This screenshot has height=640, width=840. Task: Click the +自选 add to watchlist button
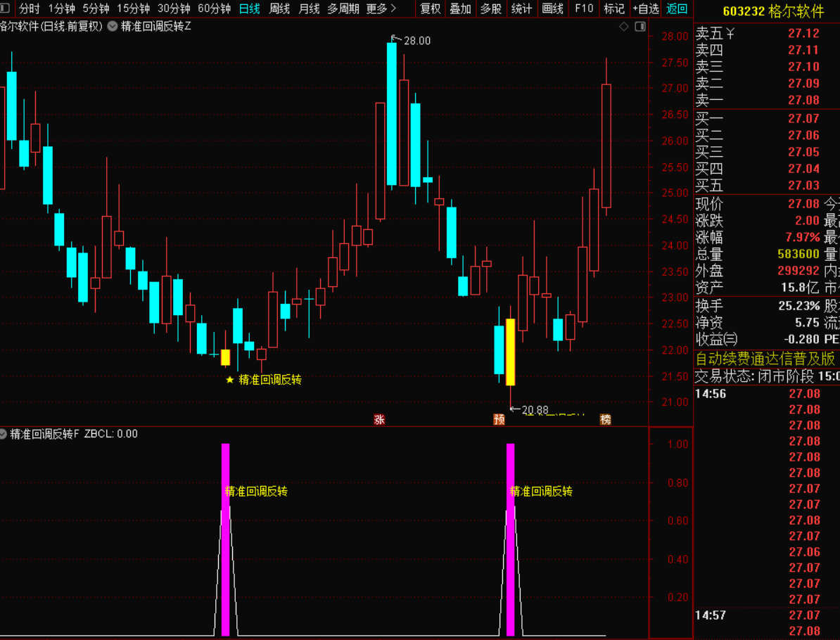click(645, 8)
